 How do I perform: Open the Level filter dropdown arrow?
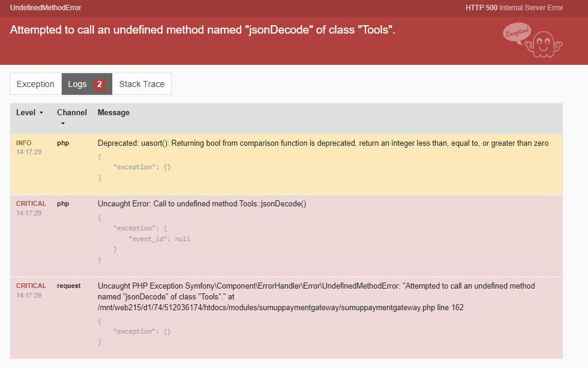pos(41,113)
